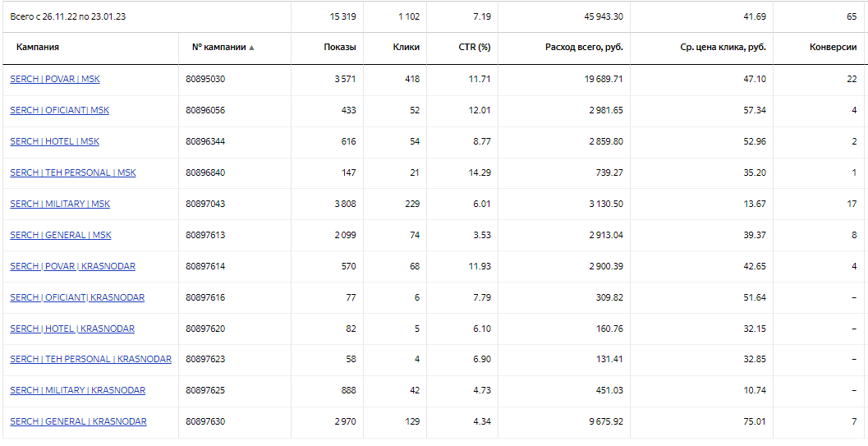Click the sort arrow beside № кампании

coord(251,48)
